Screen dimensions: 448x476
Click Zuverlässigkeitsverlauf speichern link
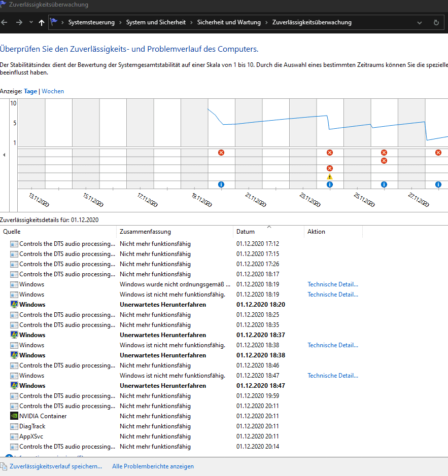(x=56, y=466)
